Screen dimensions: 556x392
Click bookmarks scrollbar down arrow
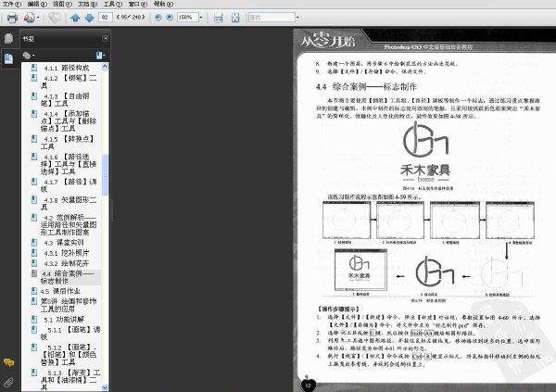coord(105,387)
